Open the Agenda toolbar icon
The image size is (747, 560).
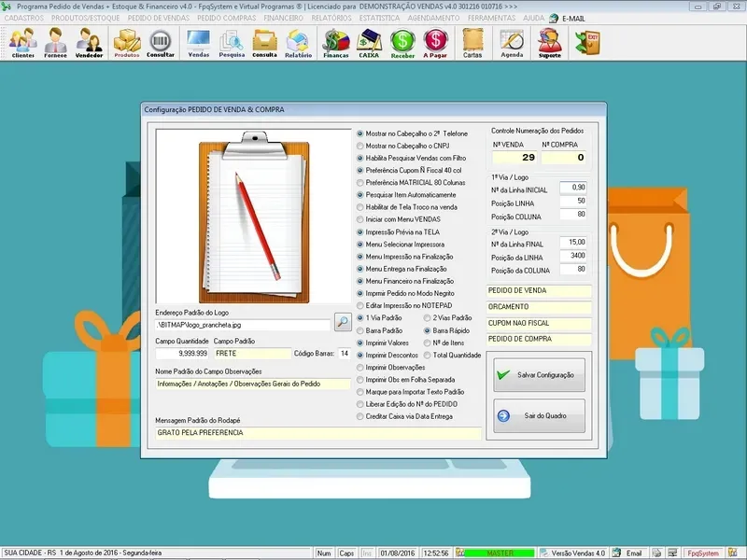coord(512,43)
